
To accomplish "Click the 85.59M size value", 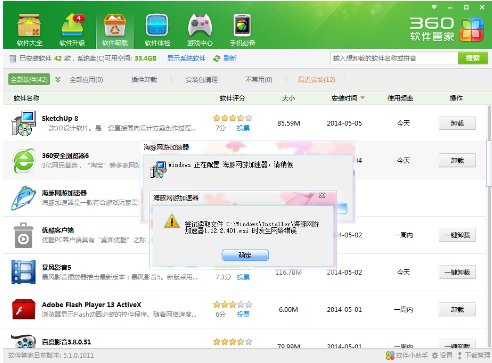I will point(289,123).
